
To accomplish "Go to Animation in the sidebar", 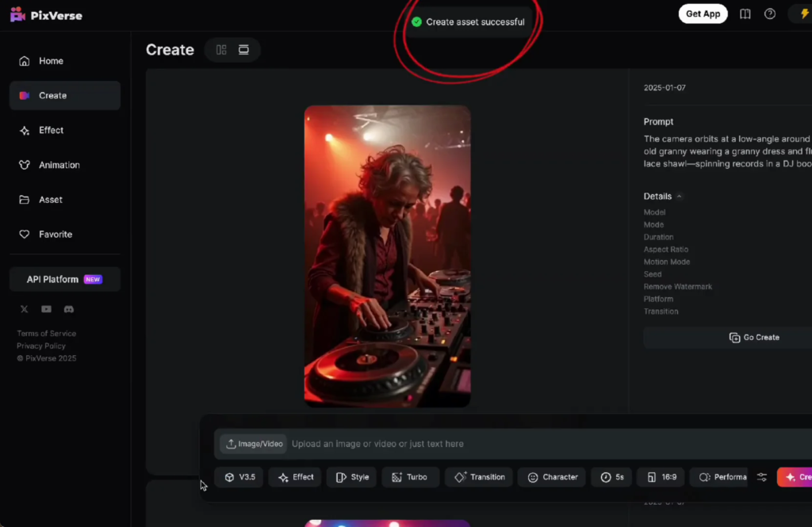I will pyautogui.click(x=59, y=165).
